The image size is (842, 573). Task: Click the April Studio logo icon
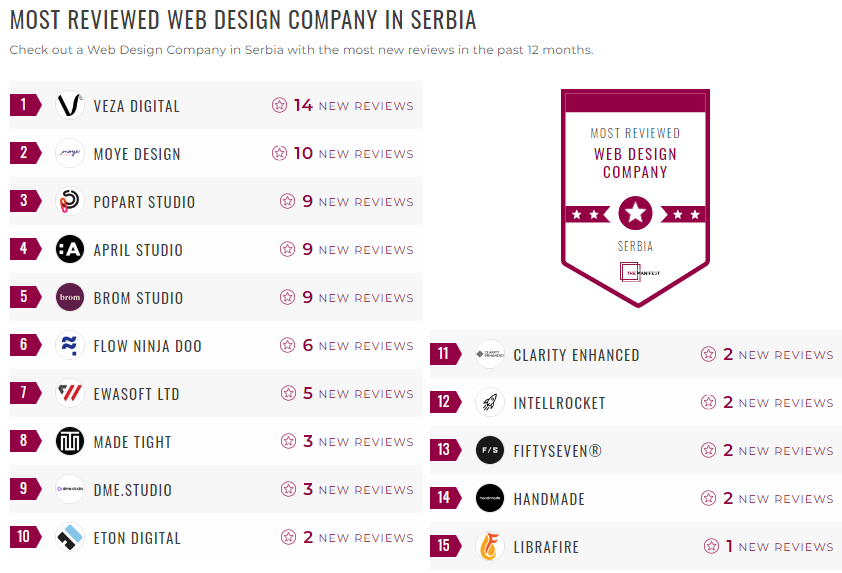point(70,250)
